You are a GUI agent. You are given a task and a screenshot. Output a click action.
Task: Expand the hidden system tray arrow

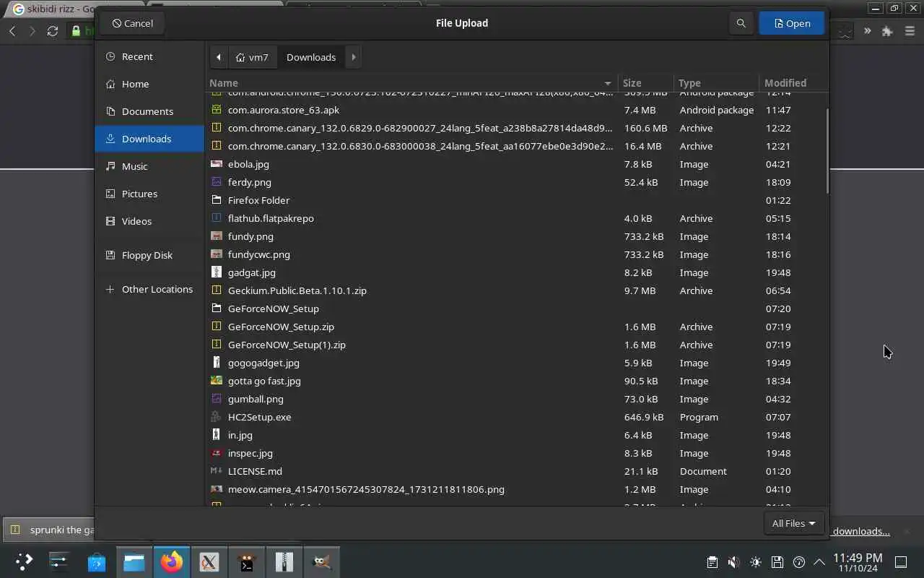click(819, 562)
